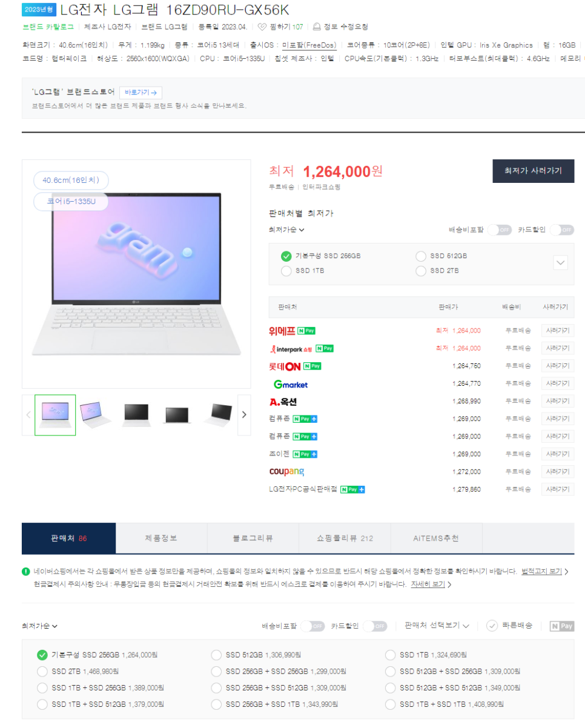The width and height of the screenshot is (585, 728).
Task: Switch to 블로그리뷰 tab
Action: click(x=253, y=538)
